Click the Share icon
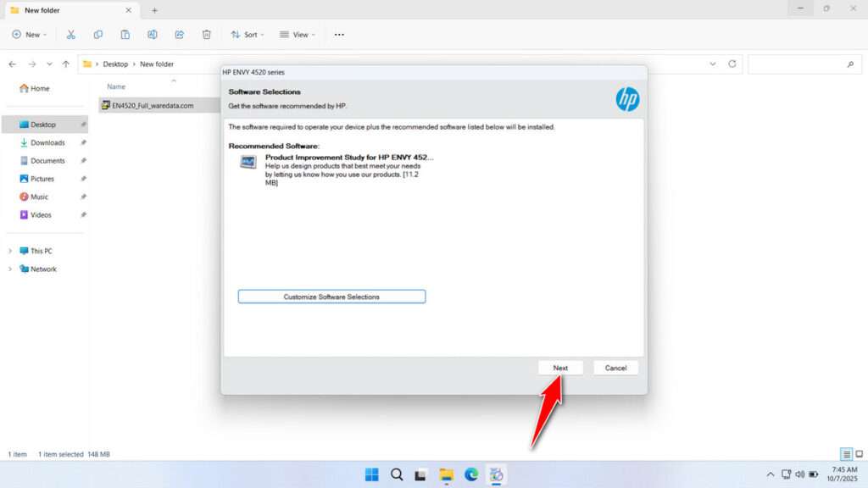 pos(179,34)
